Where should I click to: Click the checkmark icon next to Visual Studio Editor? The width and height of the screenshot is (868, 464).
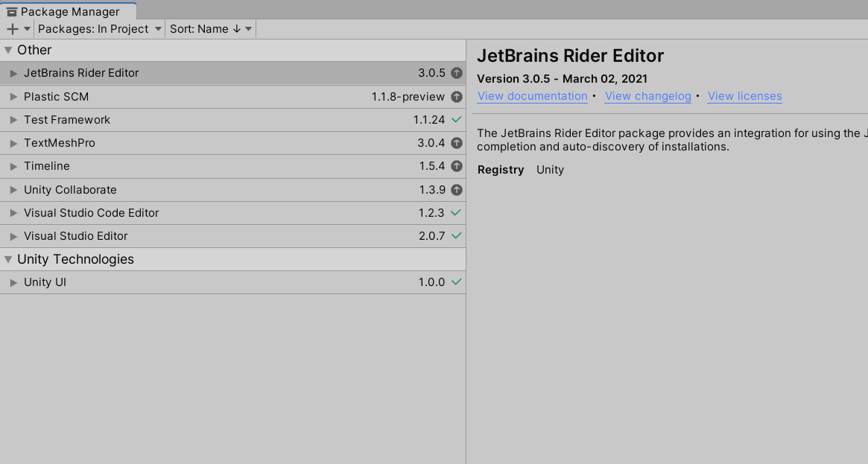pos(457,236)
